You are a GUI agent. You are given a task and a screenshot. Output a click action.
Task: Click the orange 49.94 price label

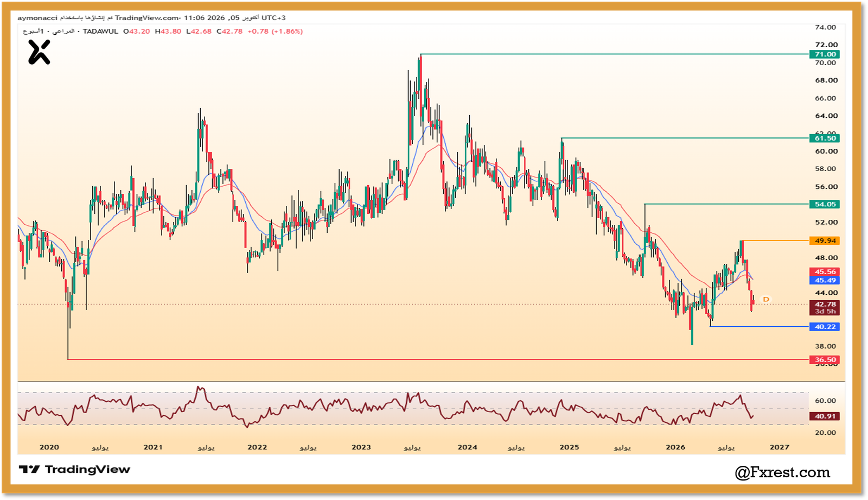click(x=825, y=240)
